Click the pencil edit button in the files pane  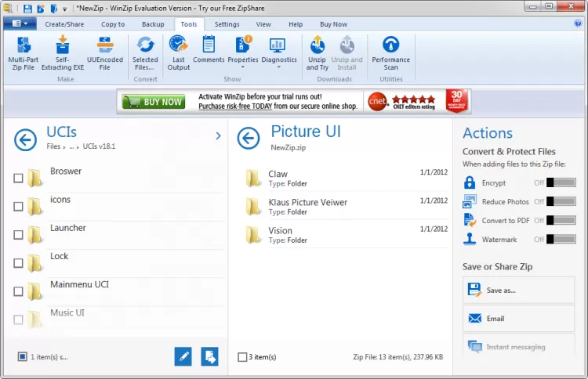click(183, 356)
